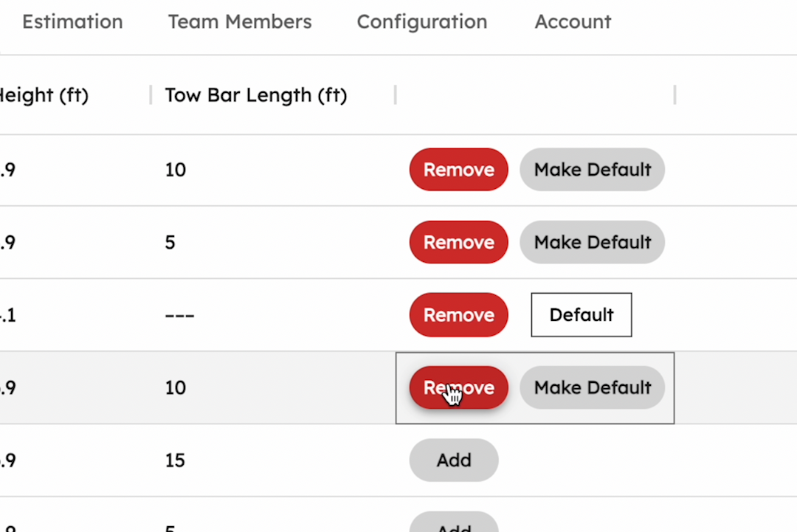
Task: Switch to the Team Members tab
Action: (x=240, y=22)
